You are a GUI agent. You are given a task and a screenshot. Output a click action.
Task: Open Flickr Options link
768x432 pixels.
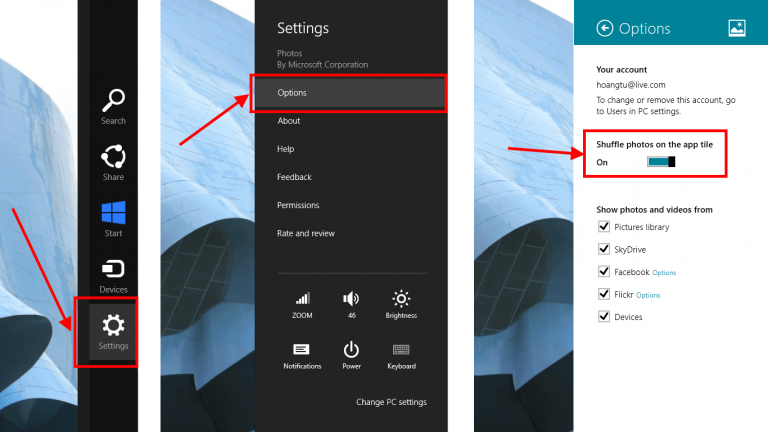pos(648,295)
